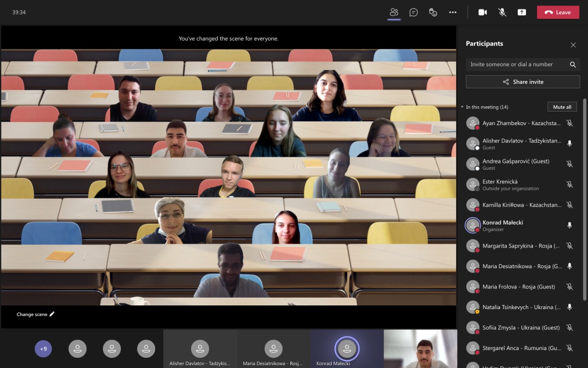Click Konrad Małecki tile in bottom strip
Viewport: 588px width, 368px height.
tap(347, 349)
